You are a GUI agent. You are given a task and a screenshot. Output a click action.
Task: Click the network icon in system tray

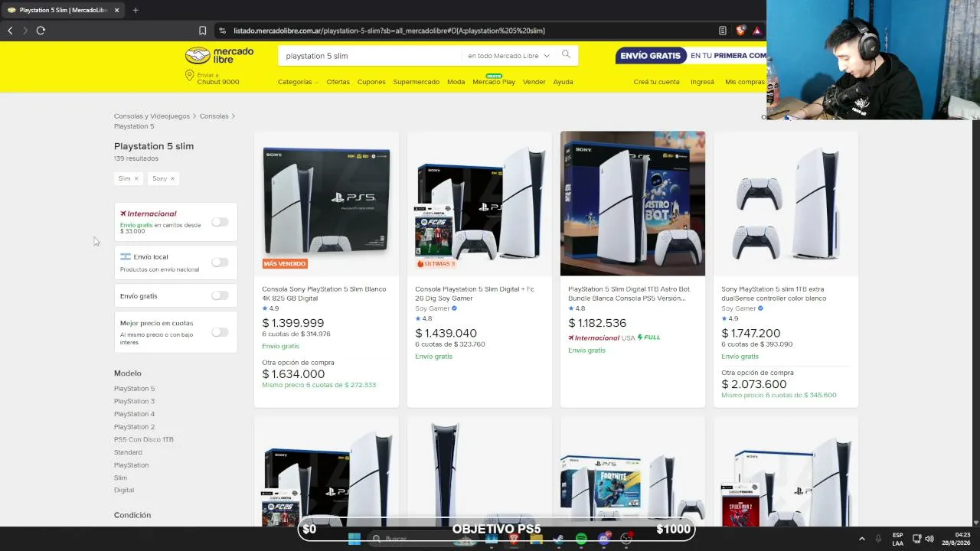917,539
